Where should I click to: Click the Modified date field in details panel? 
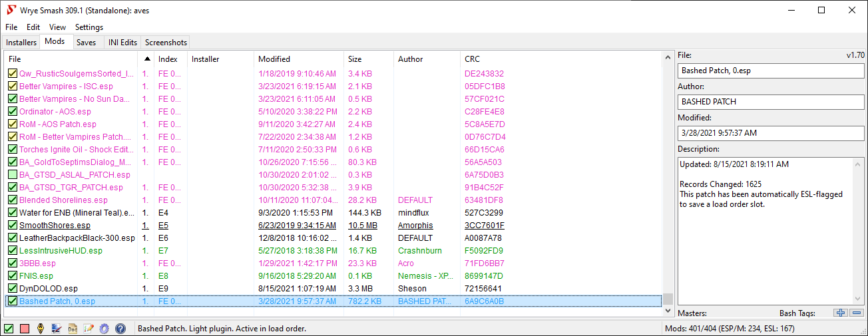[770, 133]
